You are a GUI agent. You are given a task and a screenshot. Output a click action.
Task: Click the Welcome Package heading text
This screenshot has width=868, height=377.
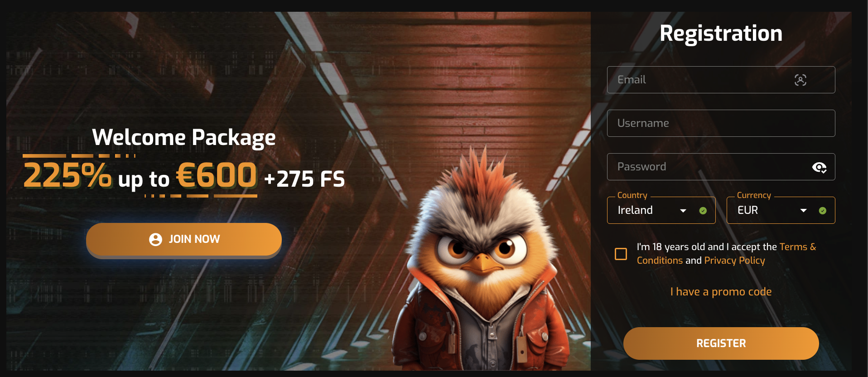click(x=184, y=138)
